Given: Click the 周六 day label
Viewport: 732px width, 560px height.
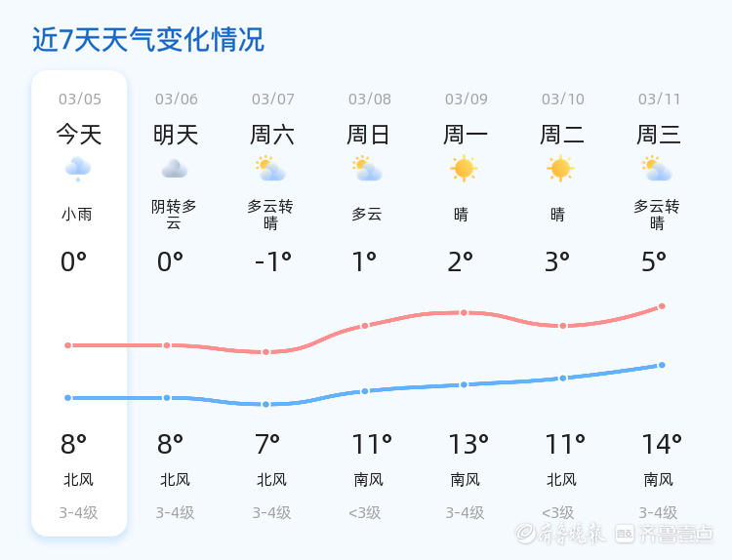Looking at the screenshot, I should click(272, 134).
